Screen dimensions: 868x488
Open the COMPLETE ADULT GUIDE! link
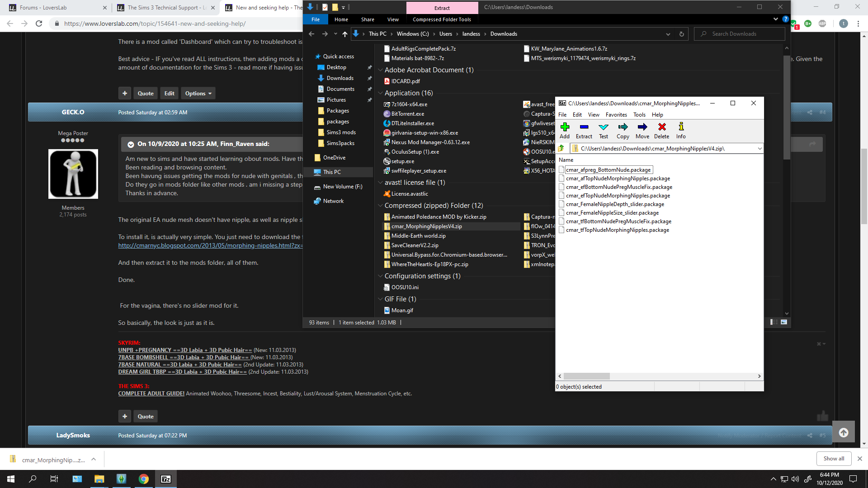pos(151,394)
